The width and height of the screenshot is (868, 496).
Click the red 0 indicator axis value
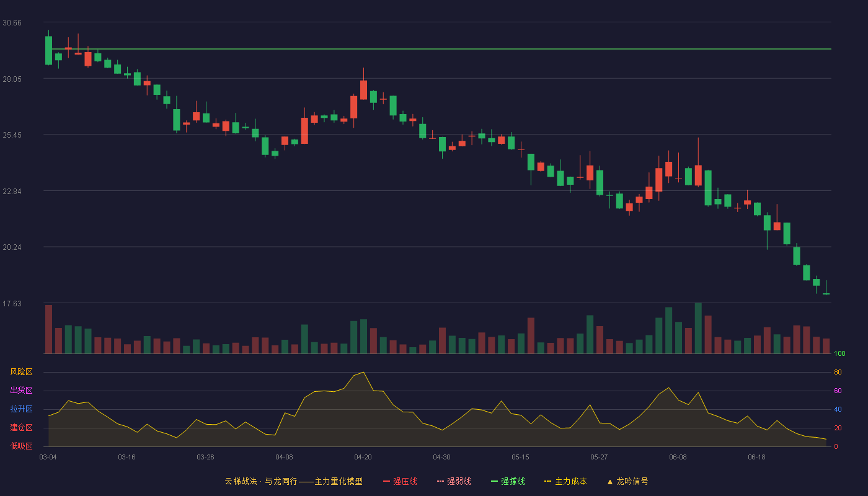click(x=836, y=446)
